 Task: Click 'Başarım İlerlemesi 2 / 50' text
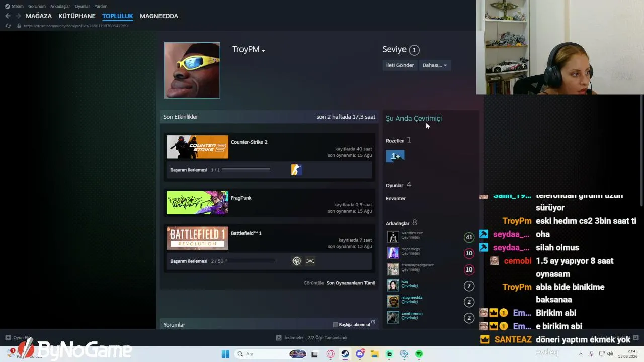coord(197,261)
